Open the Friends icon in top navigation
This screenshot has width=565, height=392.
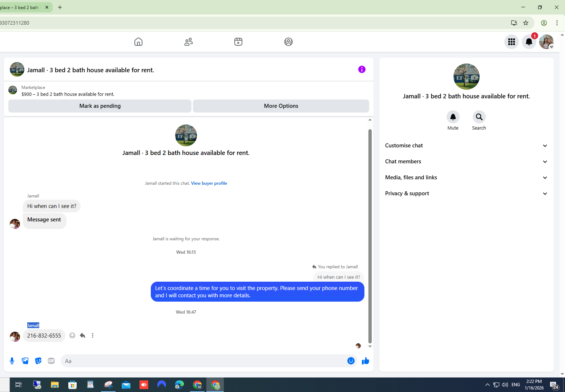pos(189,42)
